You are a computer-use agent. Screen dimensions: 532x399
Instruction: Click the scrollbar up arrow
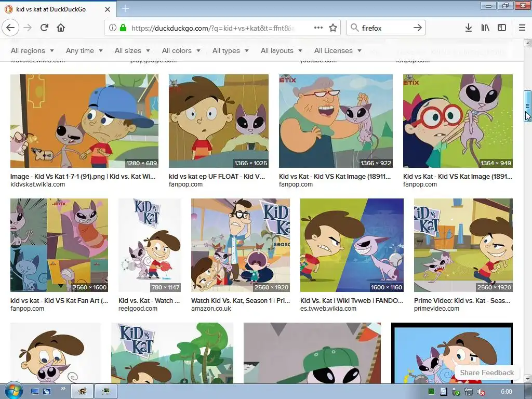tap(527, 43)
